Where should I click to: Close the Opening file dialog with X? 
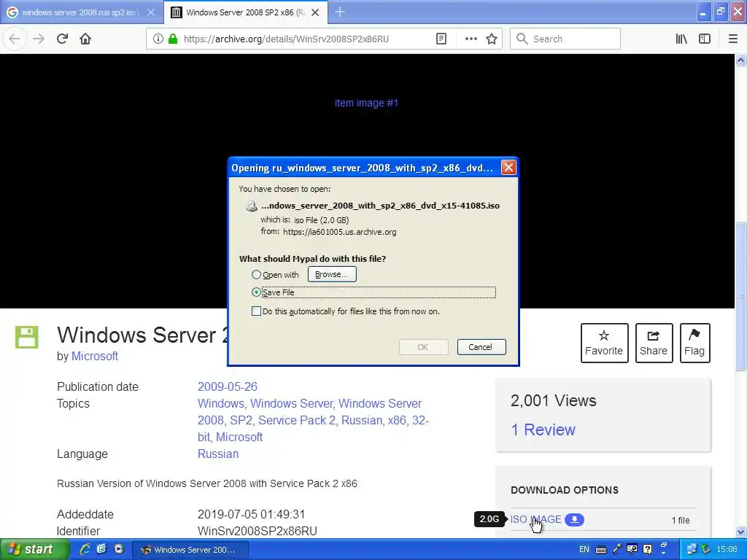coord(508,168)
